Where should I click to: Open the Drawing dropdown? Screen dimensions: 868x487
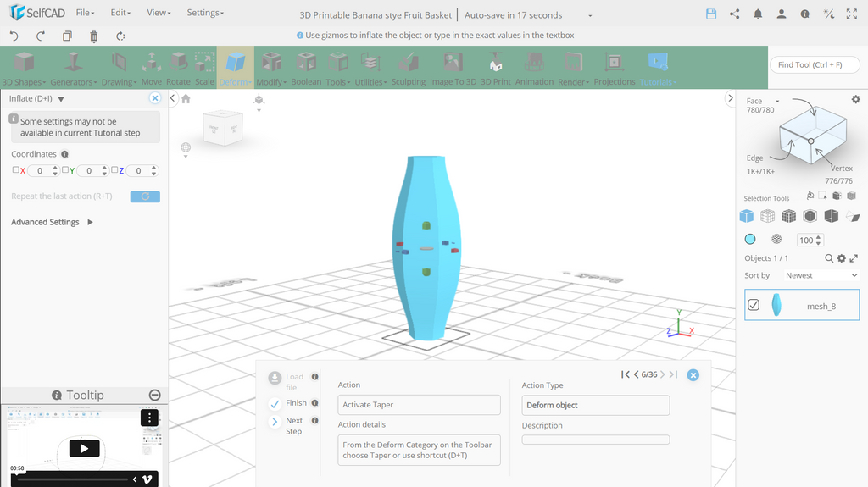(119, 69)
